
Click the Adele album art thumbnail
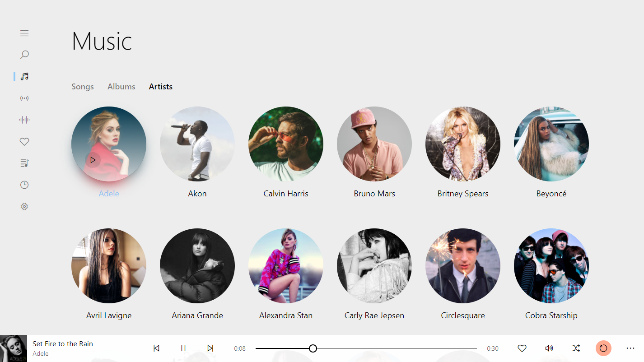pyautogui.click(x=13, y=348)
